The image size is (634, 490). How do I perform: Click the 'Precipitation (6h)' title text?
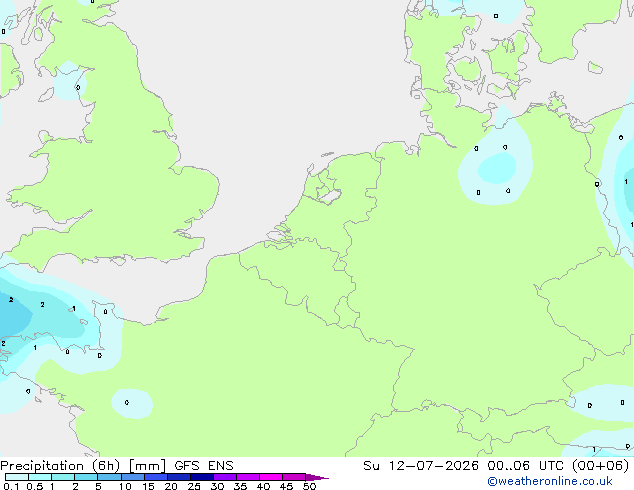[60, 466]
